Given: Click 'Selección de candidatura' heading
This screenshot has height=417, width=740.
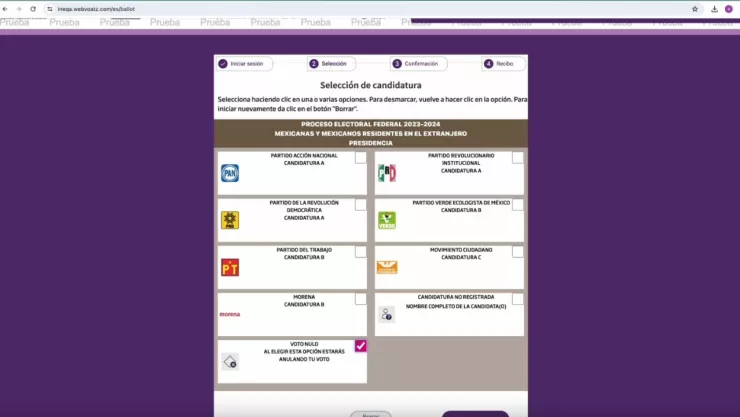Looking at the screenshot, I should click(371, 85).
